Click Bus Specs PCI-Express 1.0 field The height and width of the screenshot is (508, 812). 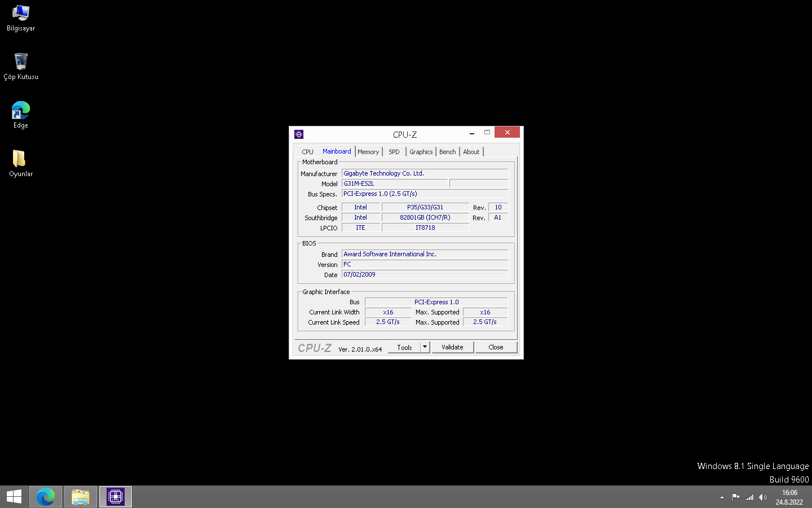pyautogui.click(x=425, y=194)
